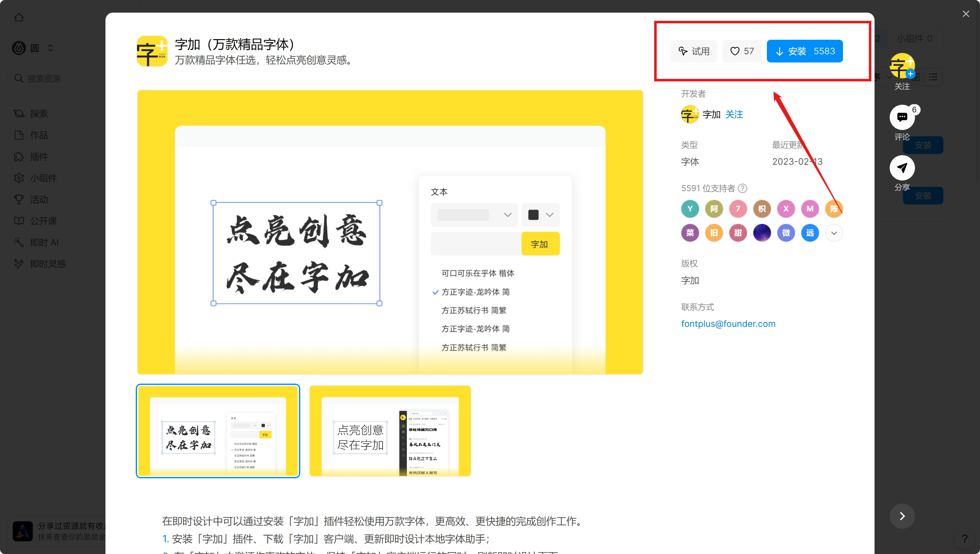Click the blue 安装 5583 install button
Image resolution: width=980 pixels, height=554 pixels.
coord(804,51)
